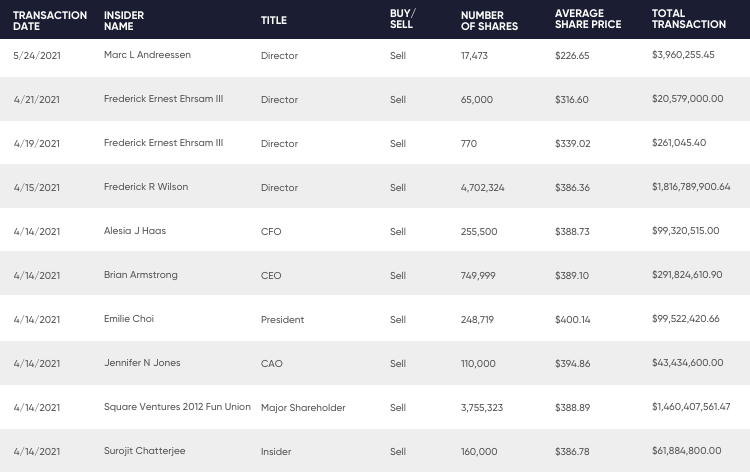Viewport: 750px width, 472px height.
Task: Click the $400.14 average share price
Action: (x=573, y=319)
